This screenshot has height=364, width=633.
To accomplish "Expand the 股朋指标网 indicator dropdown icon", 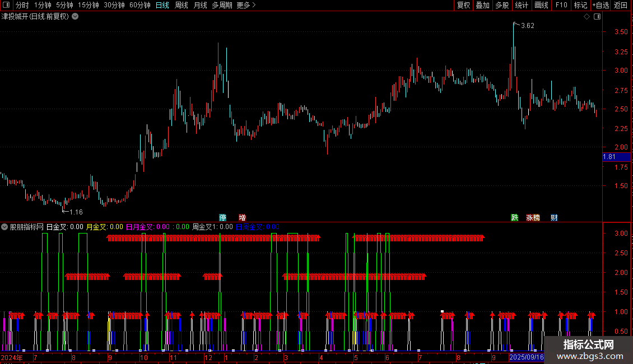I will point(4,227).
